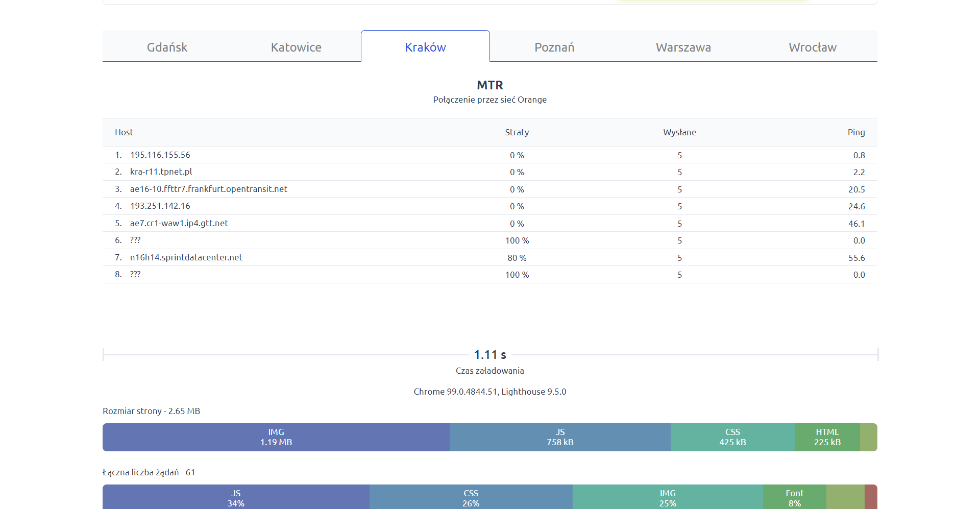Click the kra-r11.tpnet.pl host entry
This screenshot has height=509, width=980.
pyautogui.click(x=161, y=172)
